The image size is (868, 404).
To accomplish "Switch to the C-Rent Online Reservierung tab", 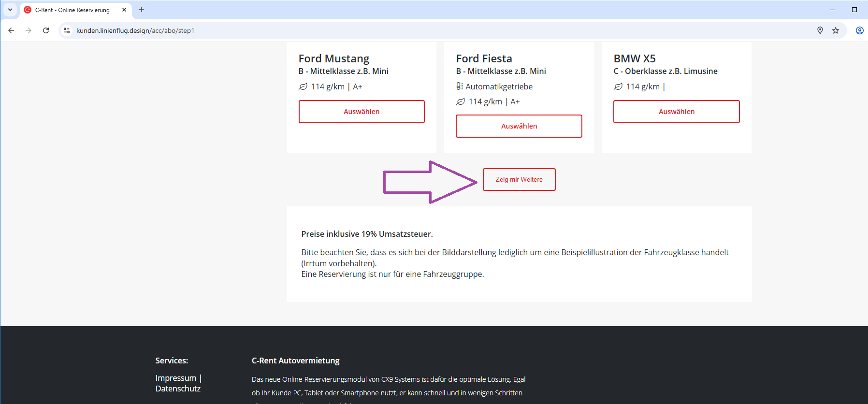I will (x=72, y=10).
